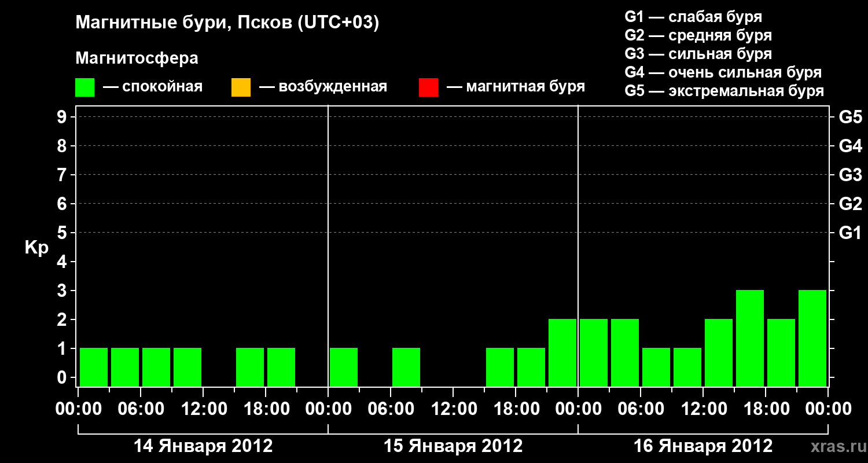Click the 12:00 tick label for 14 Января
The width and height of the screenshot is (868, 463).
pos(203,409)
